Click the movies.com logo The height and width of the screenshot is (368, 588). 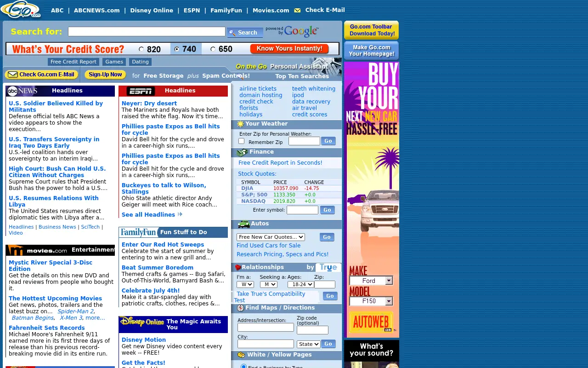click(38, 250)
